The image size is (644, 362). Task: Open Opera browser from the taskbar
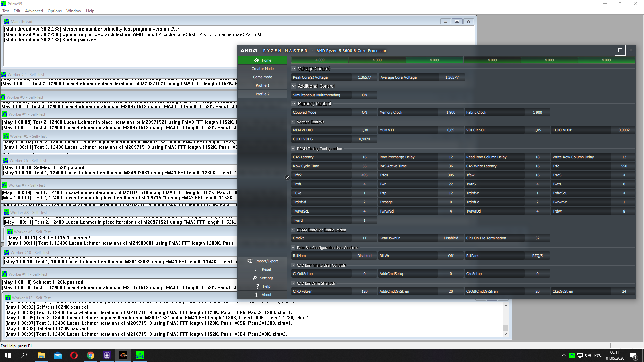[x=74, y=355]
